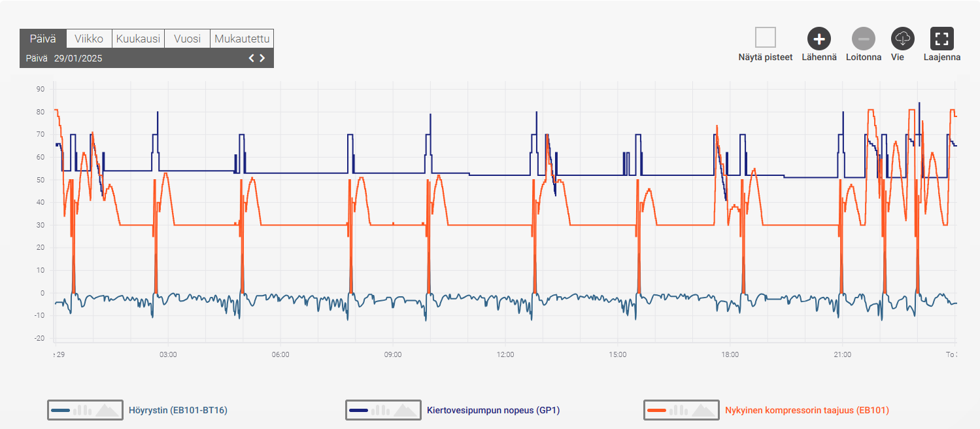Click the Loitonna zoom-out minus icon

(863, 39)
